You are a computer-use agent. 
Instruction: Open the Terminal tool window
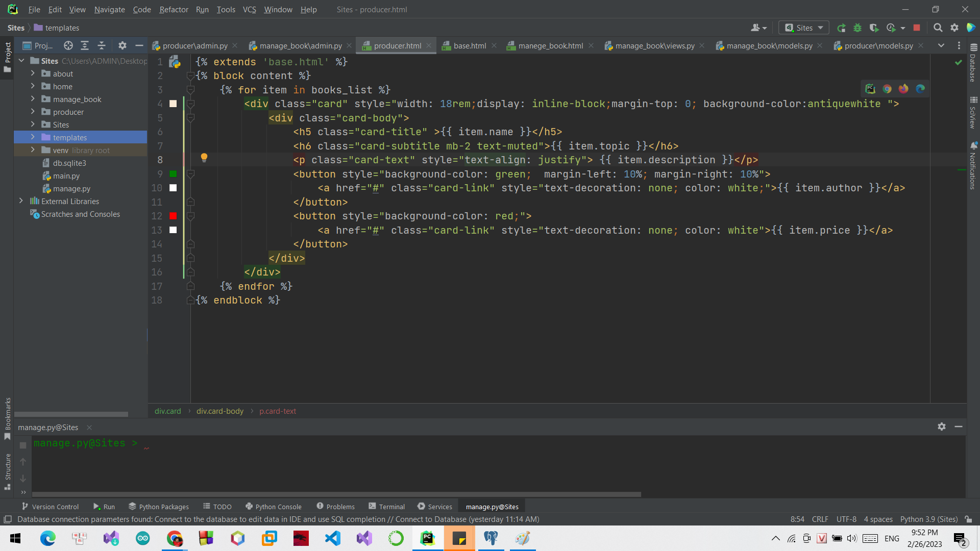386,507
